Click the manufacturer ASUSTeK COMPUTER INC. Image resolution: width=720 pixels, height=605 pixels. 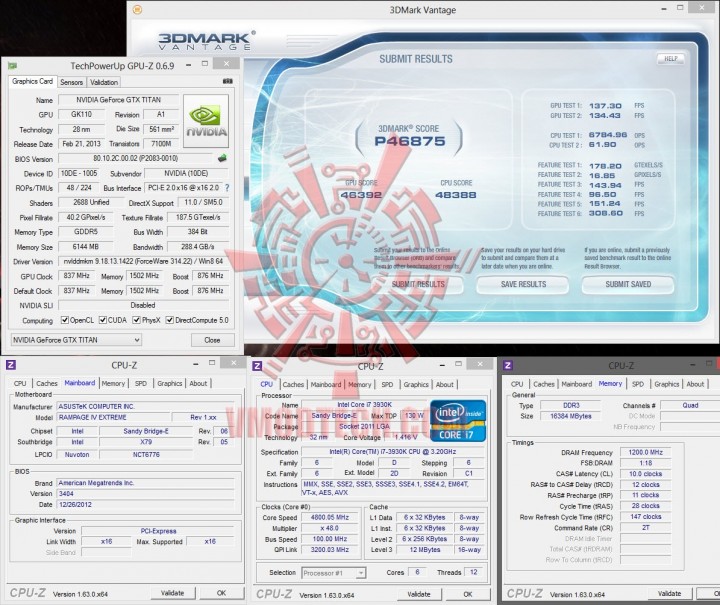145,406
